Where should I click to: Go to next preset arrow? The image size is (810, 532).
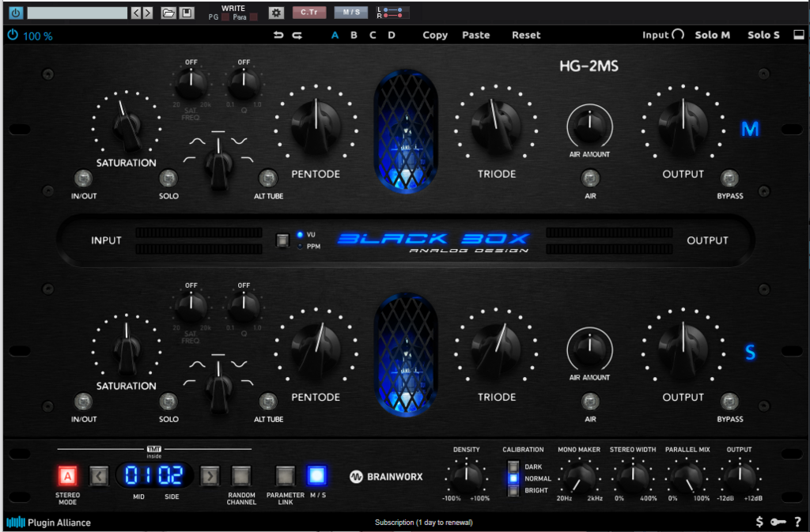tap(148, 13)
